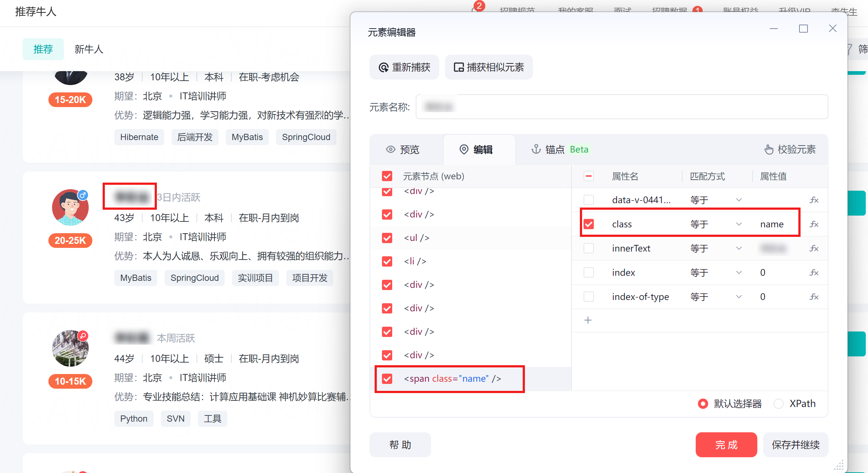Open match mode dropdown for index

coord(739,272)
